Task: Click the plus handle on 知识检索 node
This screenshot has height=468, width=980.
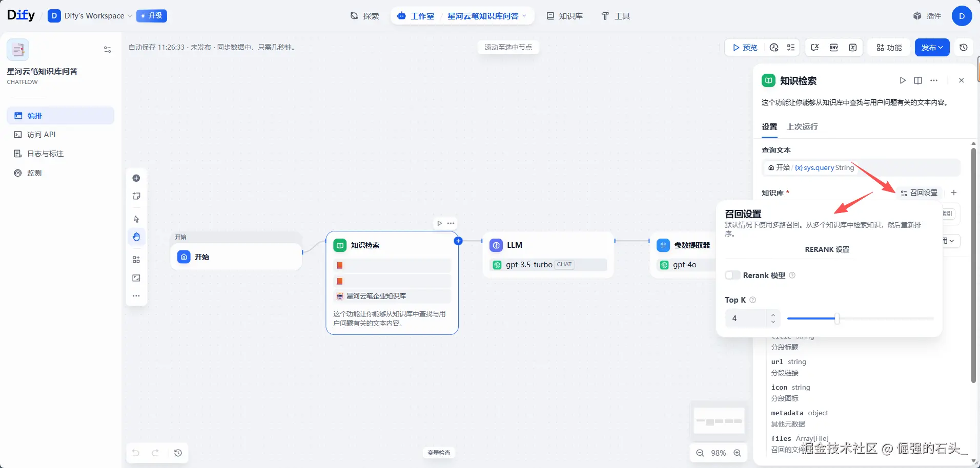Action: (x=458, y=241)
